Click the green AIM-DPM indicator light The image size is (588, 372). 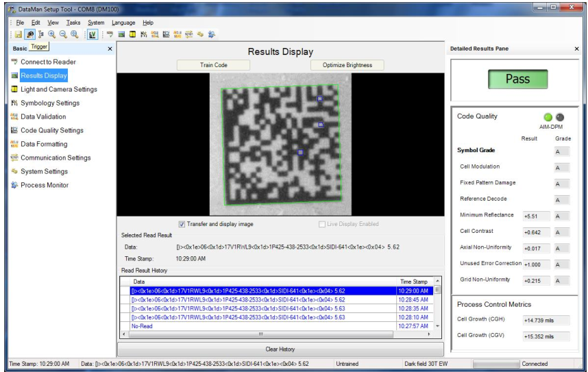[548, 117]
